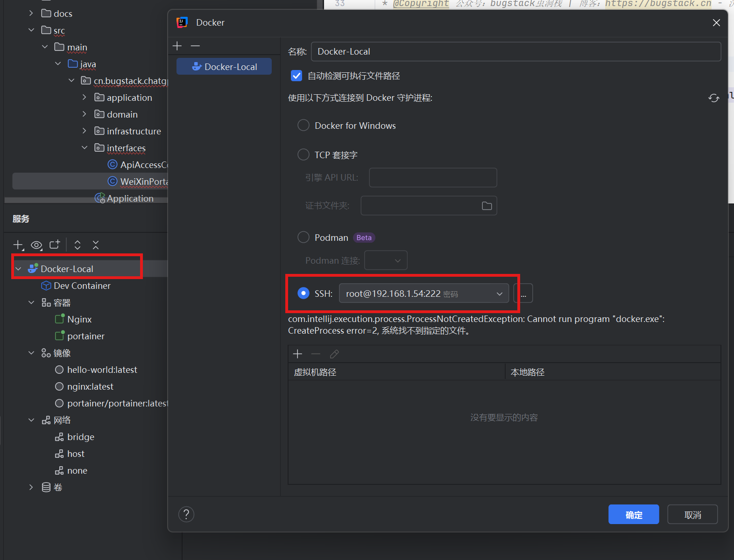Click 虚拟机路径 column header
Viewport: 734px width, 560px height.
coord(396,372)
